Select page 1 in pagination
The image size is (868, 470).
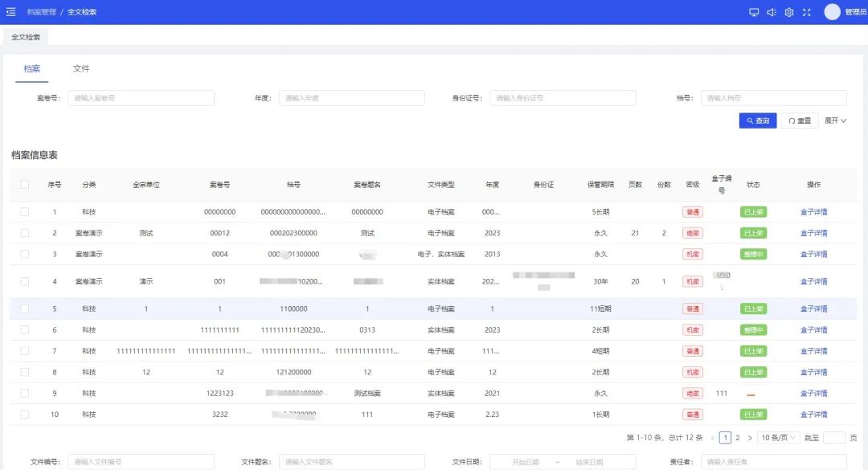tap(725, 437)
